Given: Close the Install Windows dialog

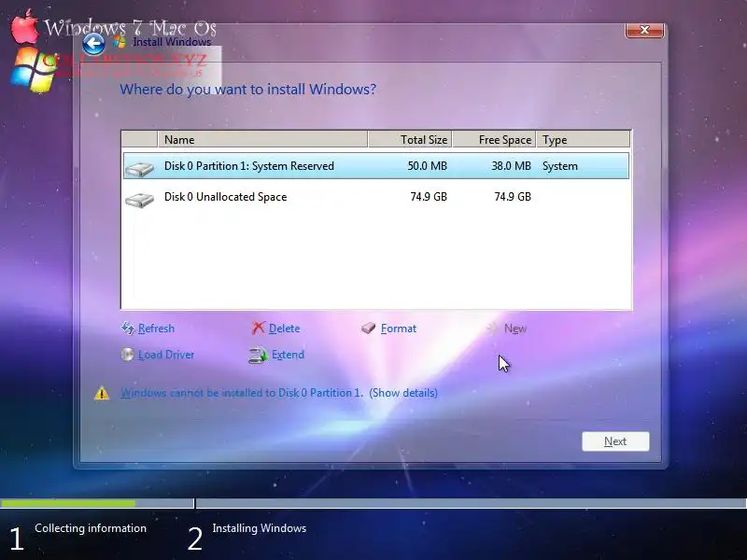Looking at the screenshot, I should pos(644,30).
